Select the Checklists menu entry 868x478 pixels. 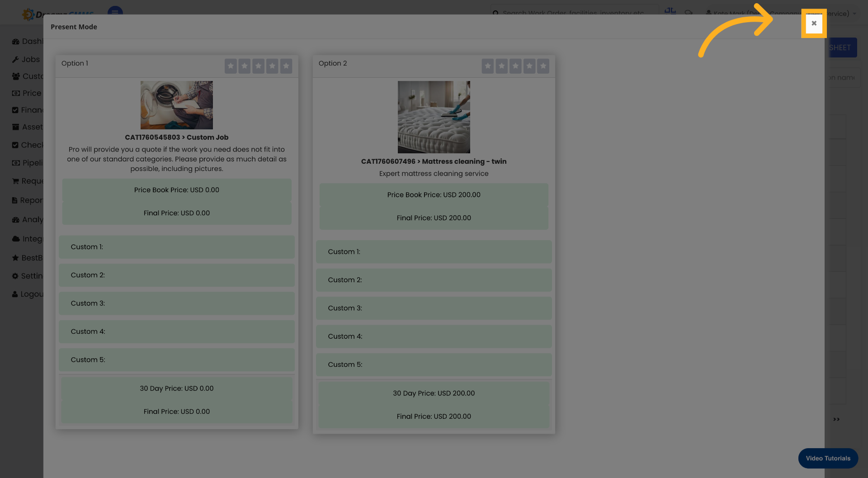16,145
